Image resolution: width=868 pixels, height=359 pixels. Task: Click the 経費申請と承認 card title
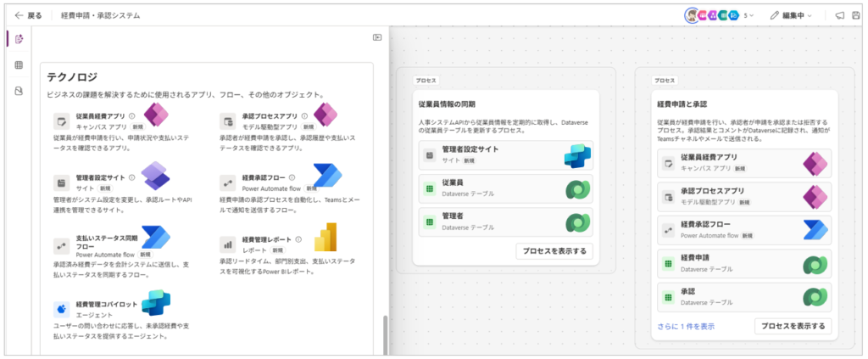[x=682, y=104]
